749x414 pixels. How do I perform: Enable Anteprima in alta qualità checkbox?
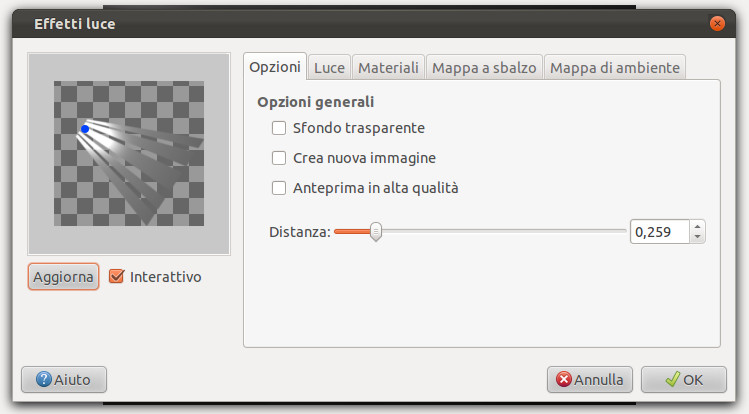pyautogui.click(x=279, y=188)
